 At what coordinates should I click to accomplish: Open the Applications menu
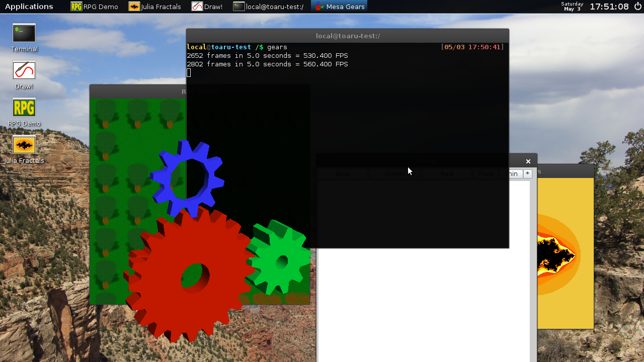coord(29,7)
